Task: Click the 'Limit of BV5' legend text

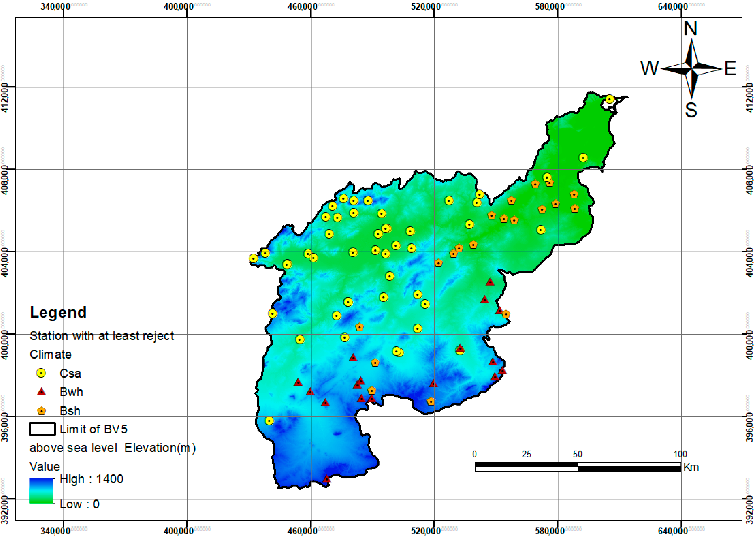Action: click(x=93, y=429)
